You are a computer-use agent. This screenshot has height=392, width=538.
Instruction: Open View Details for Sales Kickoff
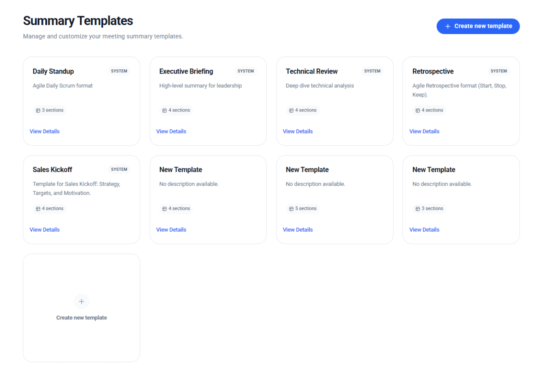44,229
